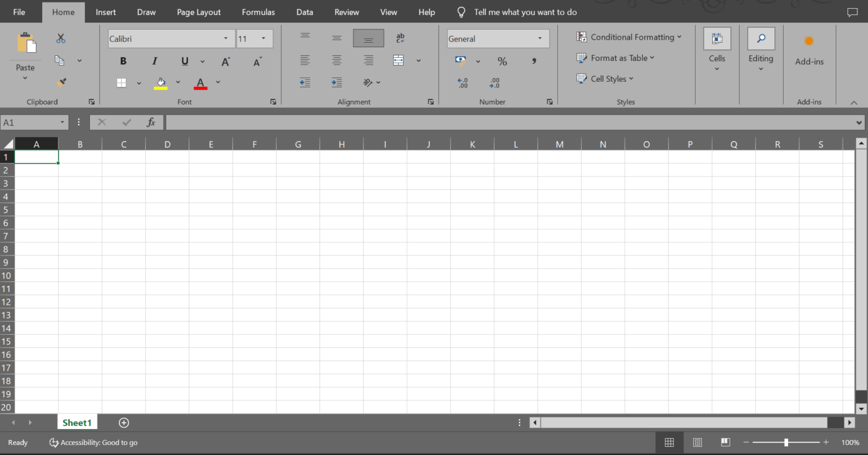The height and width of the screenshot is (455, 868).
Task: Add a new sheet with the plus icon
Action: (x=124, y=423)
